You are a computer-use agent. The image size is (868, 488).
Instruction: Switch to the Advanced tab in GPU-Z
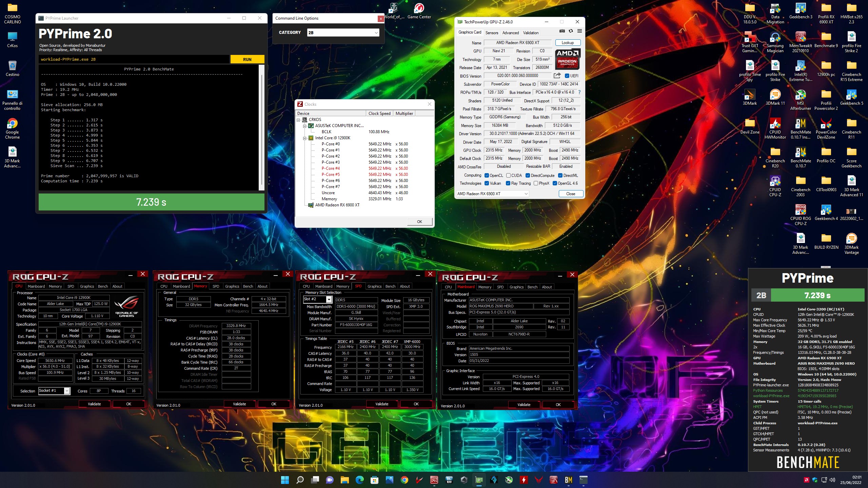pos(511,33)
